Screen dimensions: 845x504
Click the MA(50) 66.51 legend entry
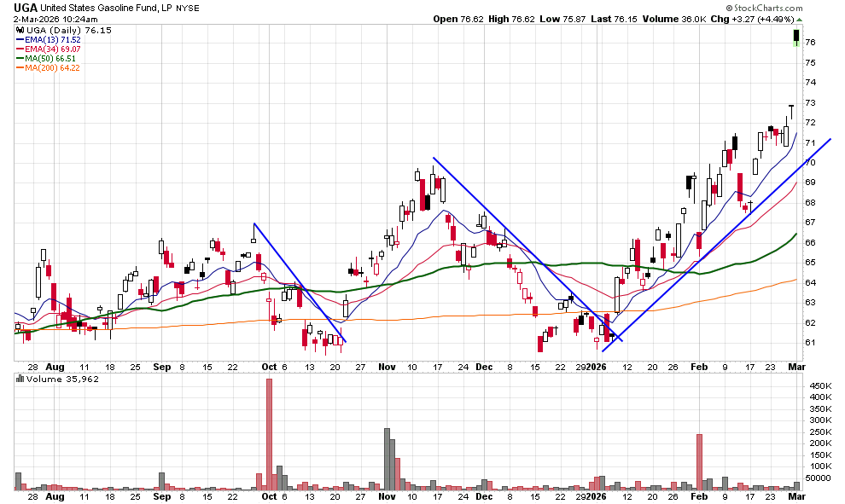(46, 59)
